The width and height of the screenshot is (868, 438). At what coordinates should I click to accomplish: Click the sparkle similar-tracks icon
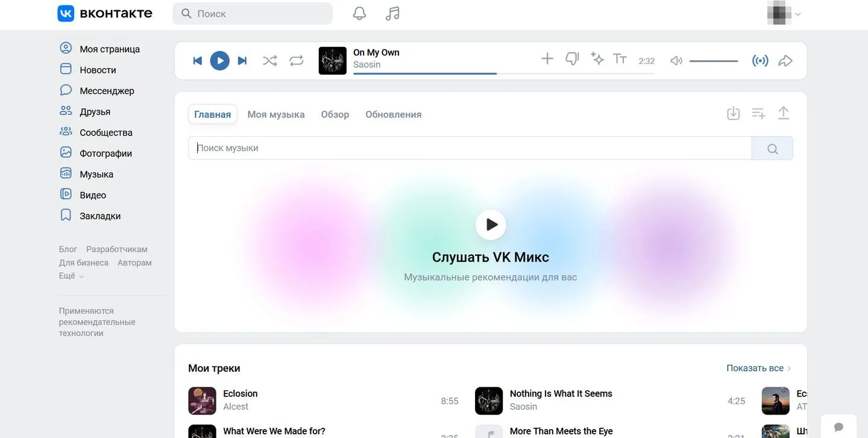pos(597,58)
